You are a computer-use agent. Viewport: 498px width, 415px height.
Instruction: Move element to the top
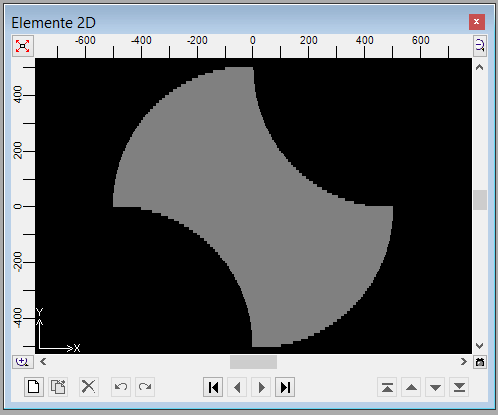pos(387,387)
